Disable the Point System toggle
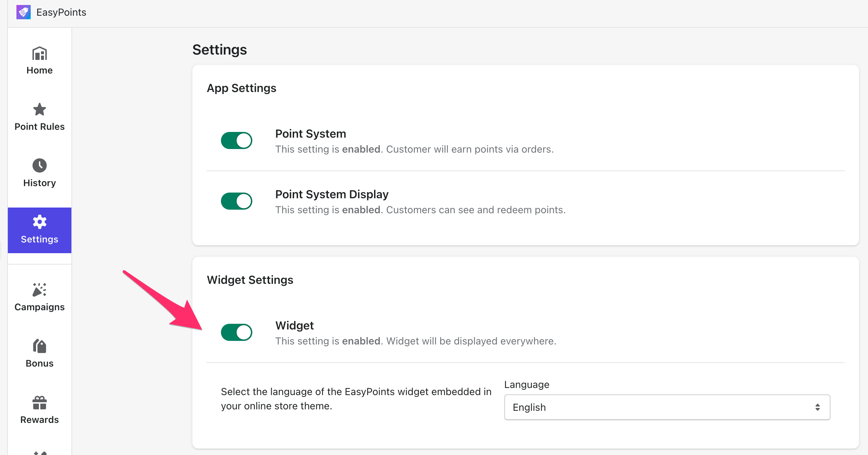 236,140
